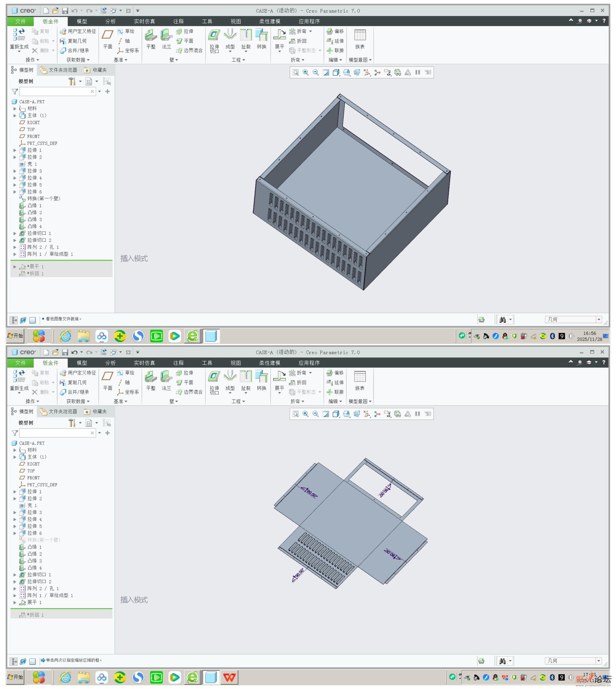
Task: Click 折回 (Bend Back) in upper window's ribbon
Action: point(298,41)
